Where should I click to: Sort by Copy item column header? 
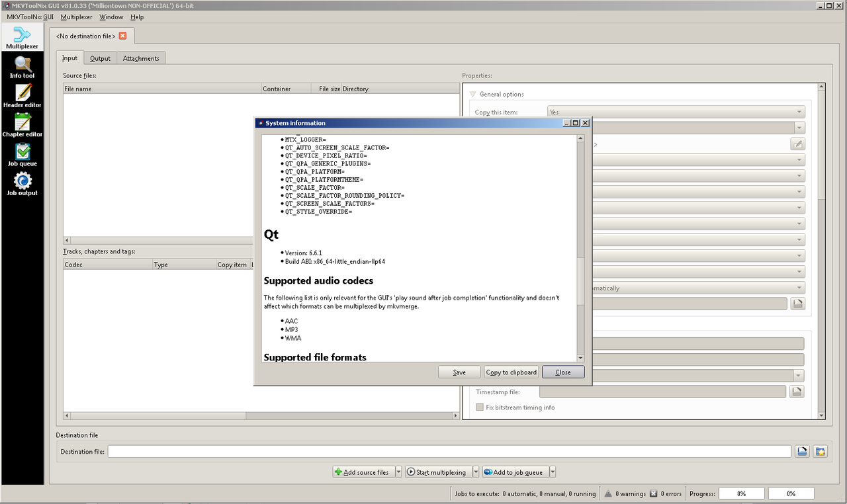point(232,265)
